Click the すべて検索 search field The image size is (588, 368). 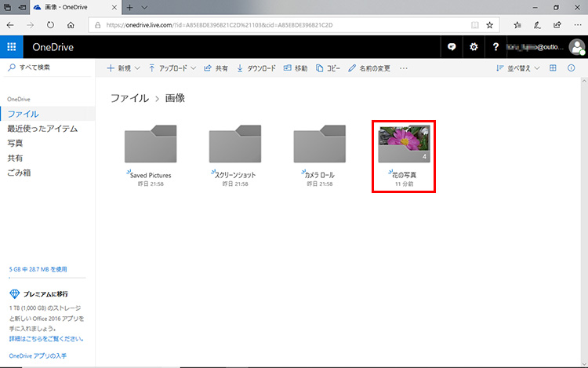point(47,68)
